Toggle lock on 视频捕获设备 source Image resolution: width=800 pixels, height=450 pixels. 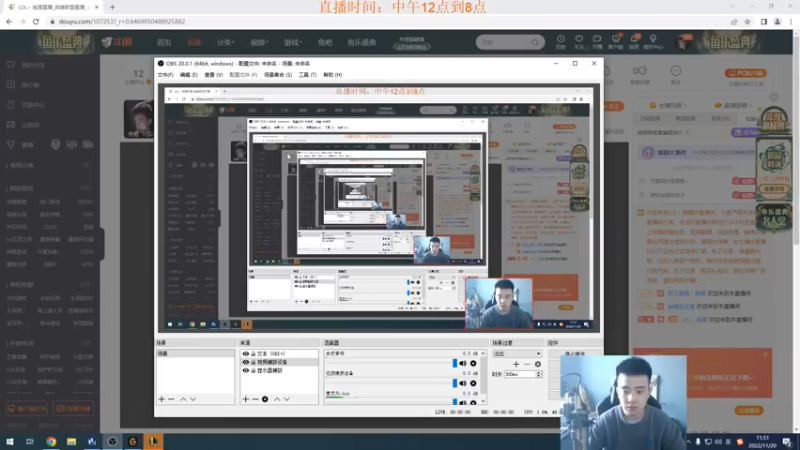pyautogui.click(x=253, y=362)
